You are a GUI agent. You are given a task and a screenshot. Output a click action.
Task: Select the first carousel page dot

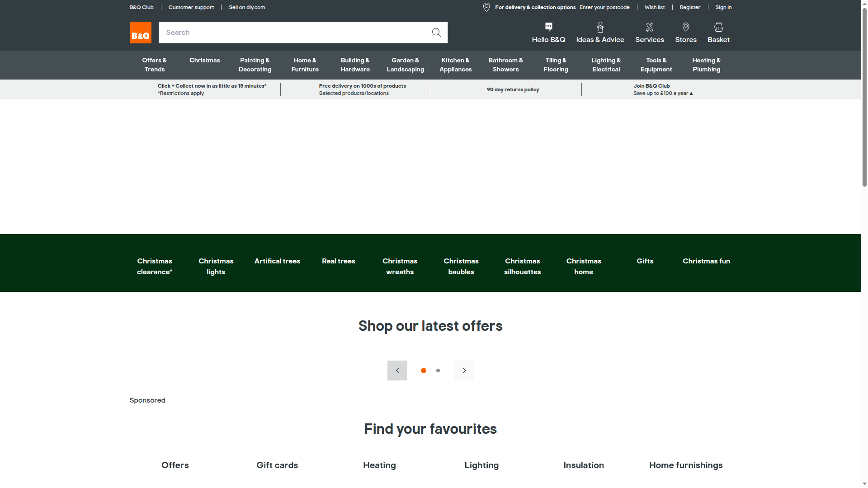pyautogui.click(x=423, y=370)
